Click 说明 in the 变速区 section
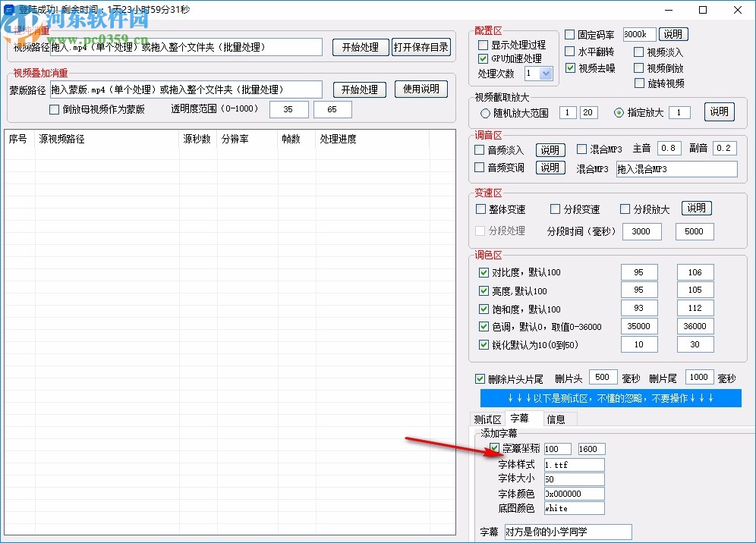 pyautogui.click(x=696, y=208)
